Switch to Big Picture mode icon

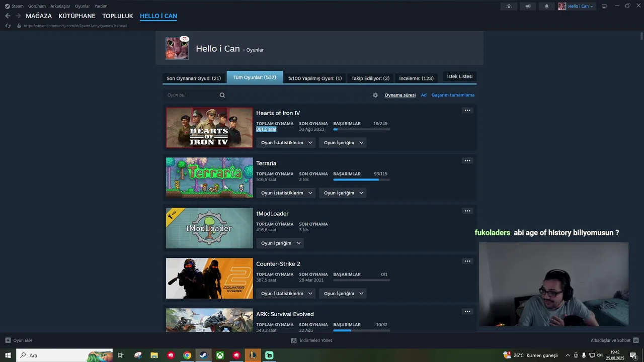[604, 6]
